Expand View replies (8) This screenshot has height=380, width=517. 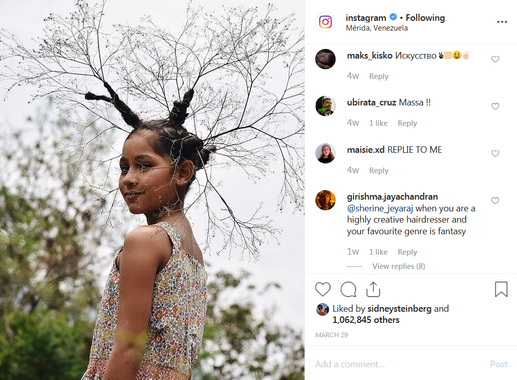[x=399, y=266]
